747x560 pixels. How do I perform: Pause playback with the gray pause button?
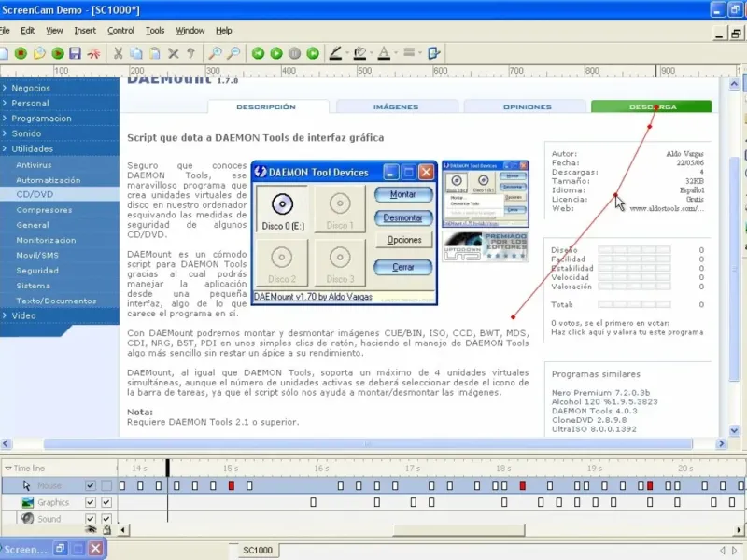pyautogui.click(x=294, y=53)
